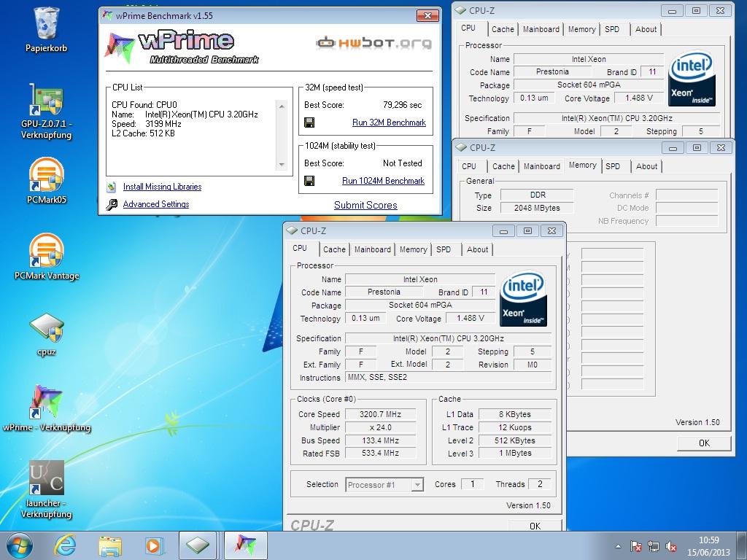Click the Multiplier value x 24.0

380,427
